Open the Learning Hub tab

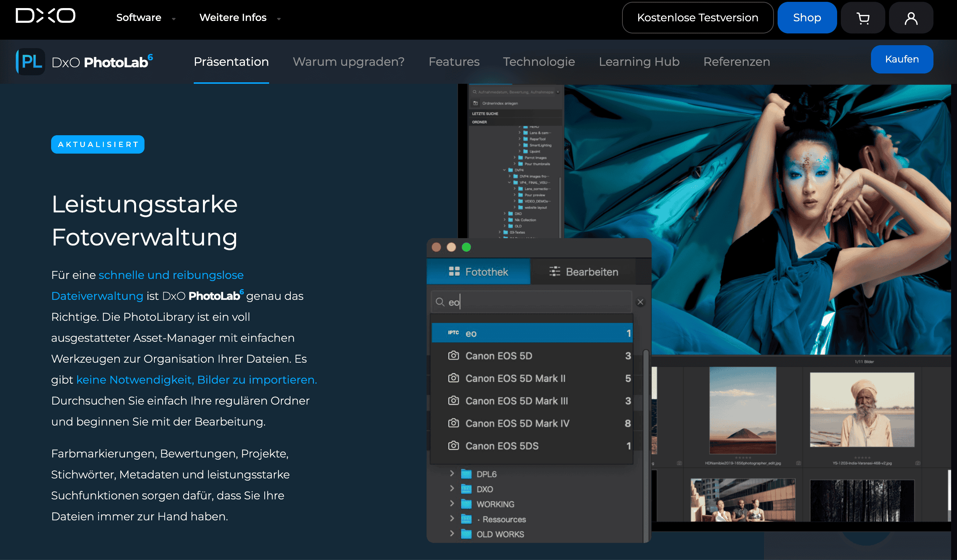pos(639,61)
